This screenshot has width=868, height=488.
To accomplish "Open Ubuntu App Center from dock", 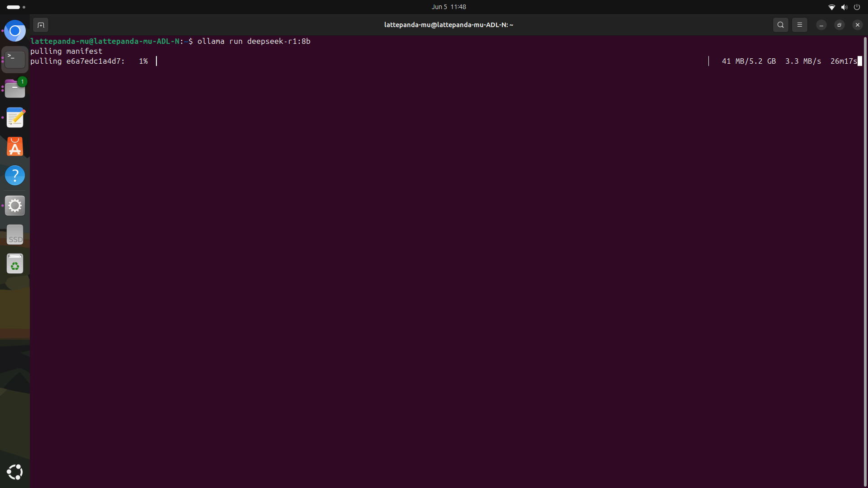I will point(15,146).
